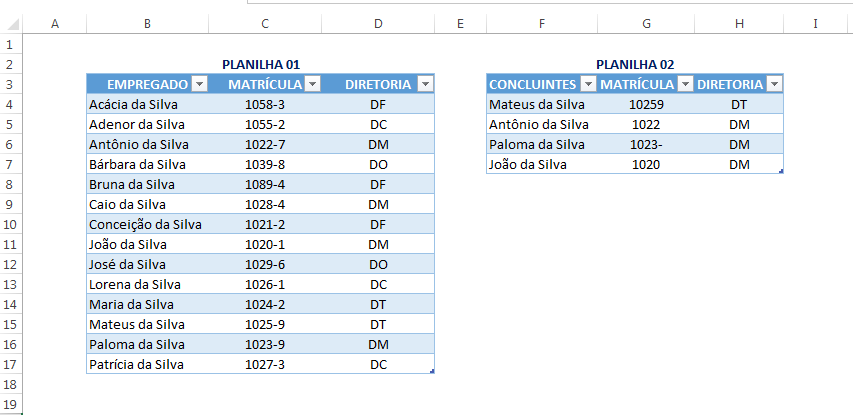The height and width of the screenshot is (415, 853).
Task: Open the MATRÍCULA filter in Planilha 02
Action: [685, 84]
